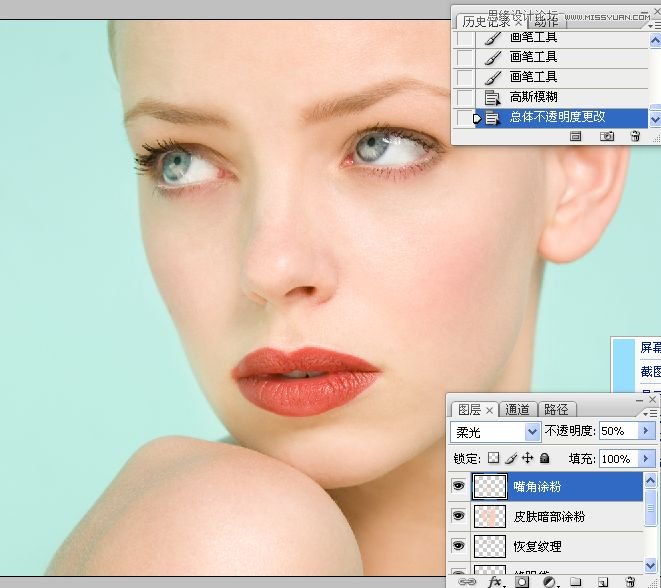Click scroll-up arrow in Layers panel
Viewport: 661px width, 588px height.
[650, 481]
